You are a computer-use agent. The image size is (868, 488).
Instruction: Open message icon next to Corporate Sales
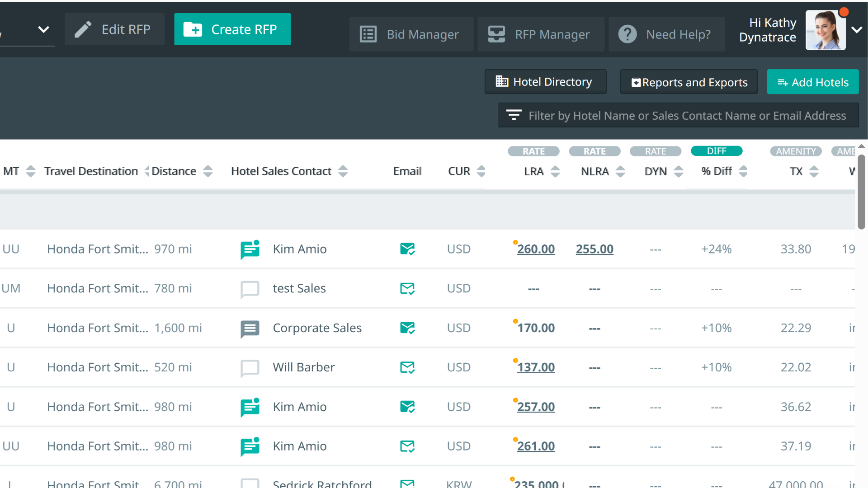250,328
